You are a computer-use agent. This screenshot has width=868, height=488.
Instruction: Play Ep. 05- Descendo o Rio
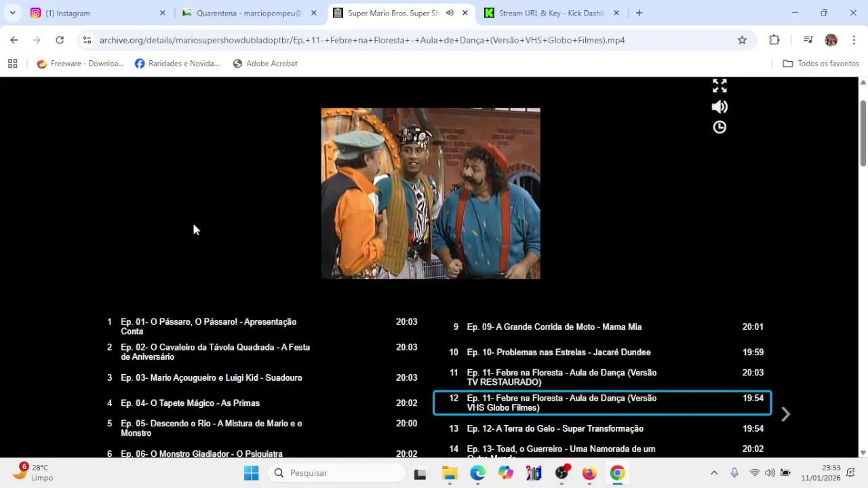[262, 428]
